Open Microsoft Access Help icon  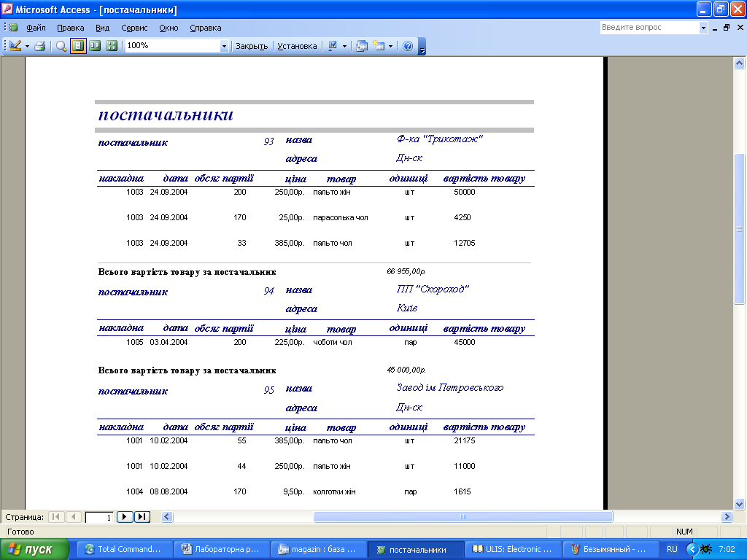[408, 46]
